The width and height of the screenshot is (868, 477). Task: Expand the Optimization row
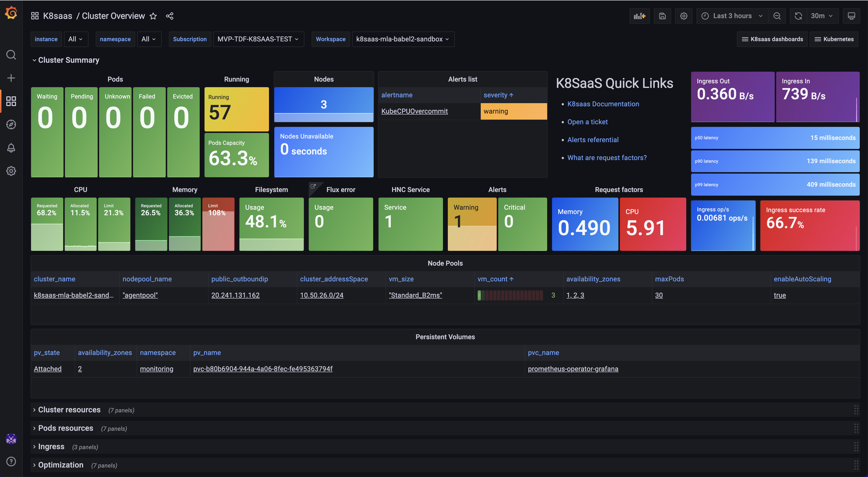tap(58, 465)
